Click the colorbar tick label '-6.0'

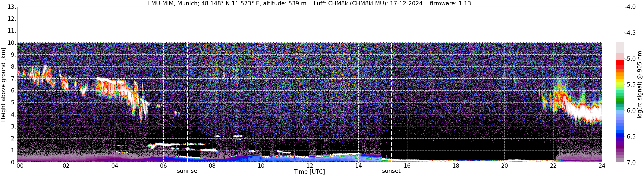(x=630, y=111)
